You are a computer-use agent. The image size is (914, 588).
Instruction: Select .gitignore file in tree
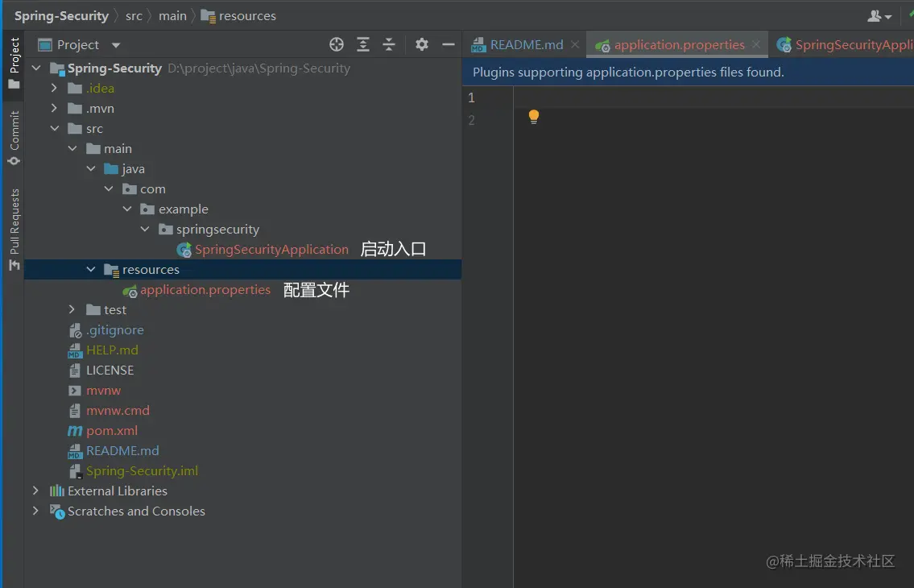pyautogui.click(x=115, y=330)
